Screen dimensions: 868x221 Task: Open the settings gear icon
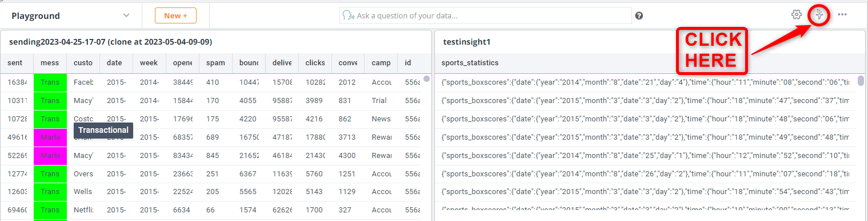point(797,15)
